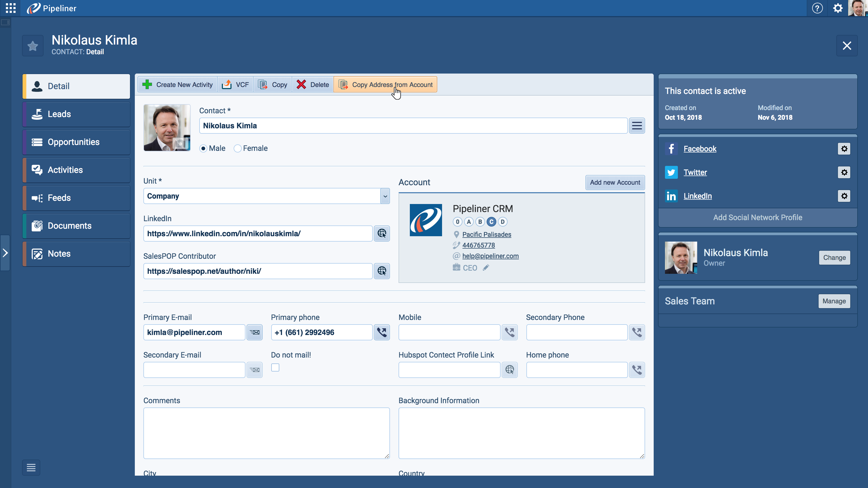Select the Female gender option

coord(238,148)
